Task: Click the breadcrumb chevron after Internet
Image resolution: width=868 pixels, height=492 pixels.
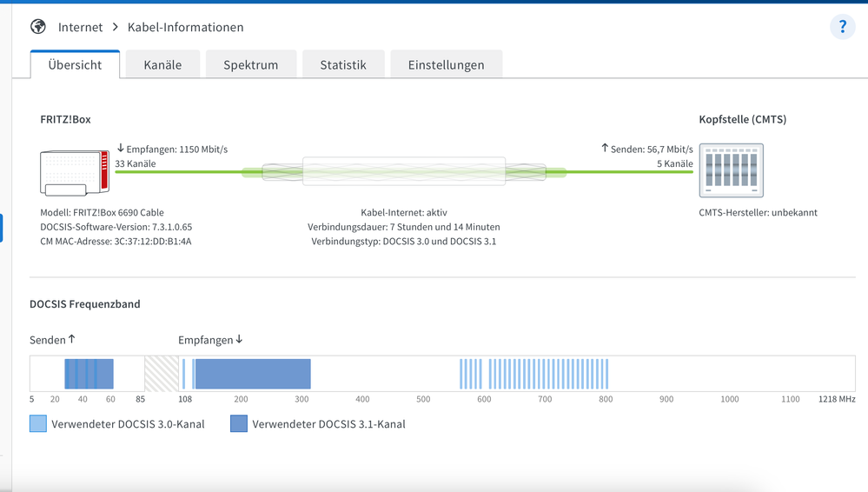Action: (116, 28)
